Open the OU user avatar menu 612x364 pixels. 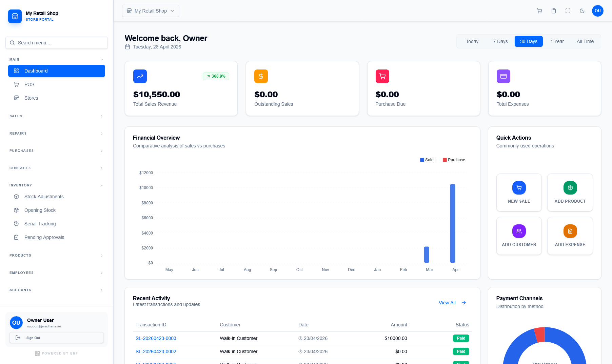point(598,11)
